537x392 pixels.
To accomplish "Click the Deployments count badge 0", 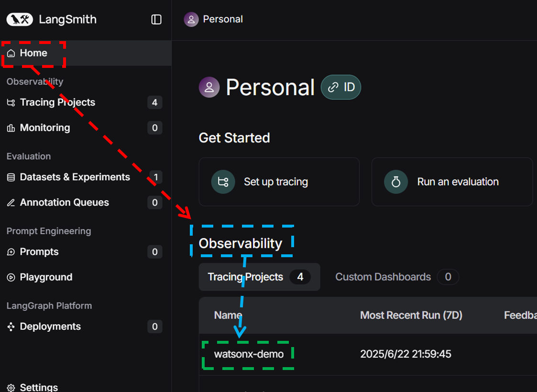I will 155,327.
